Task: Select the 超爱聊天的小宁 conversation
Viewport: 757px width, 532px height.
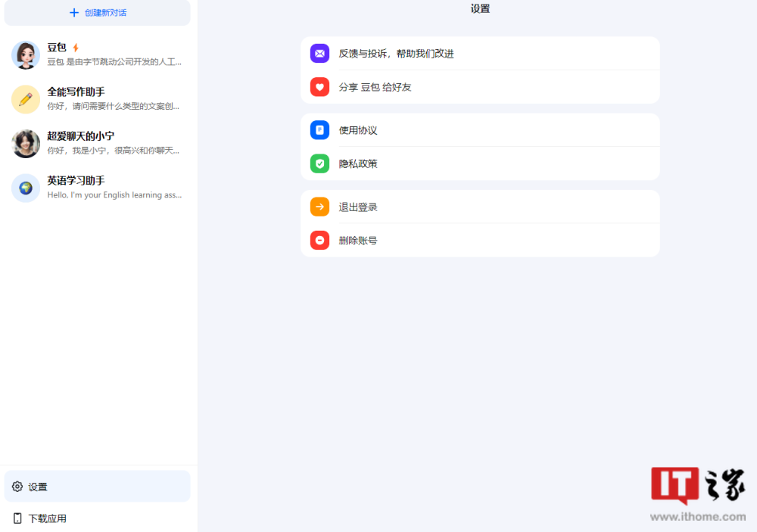Action: (98, 143)
